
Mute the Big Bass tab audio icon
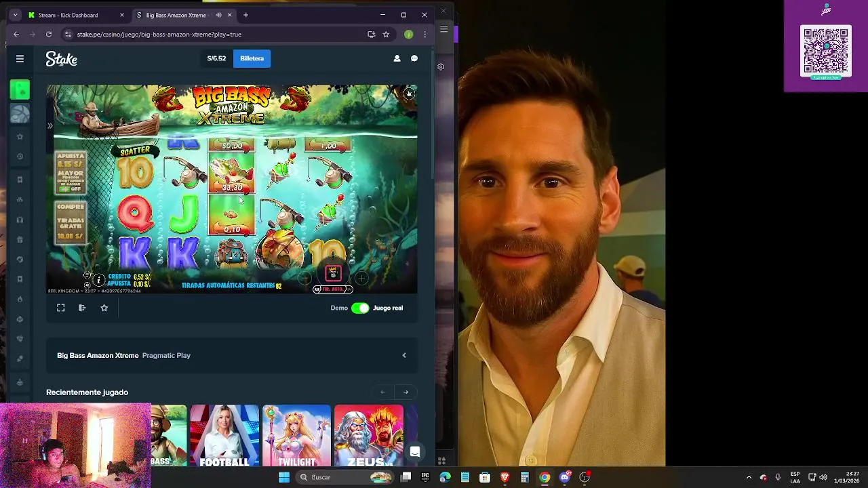218,15
